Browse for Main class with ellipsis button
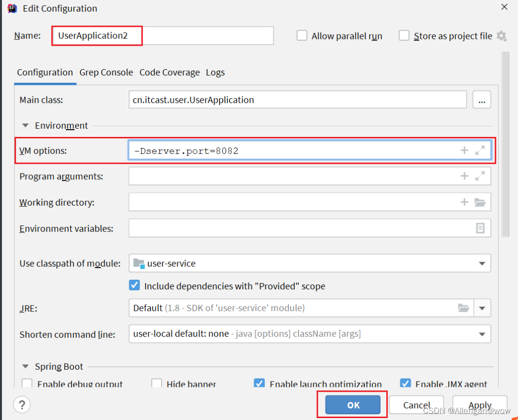Screen dimensions: 518x420 pos(481,100)
